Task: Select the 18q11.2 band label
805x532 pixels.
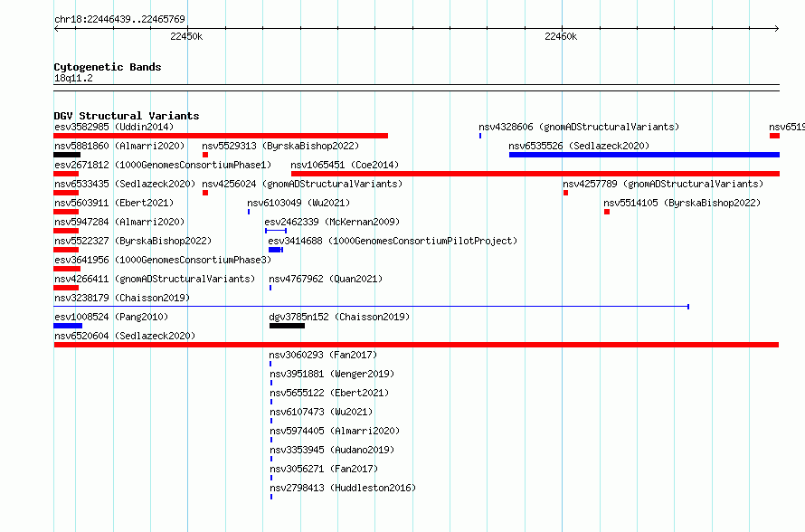Action: (x=73, y=78)
